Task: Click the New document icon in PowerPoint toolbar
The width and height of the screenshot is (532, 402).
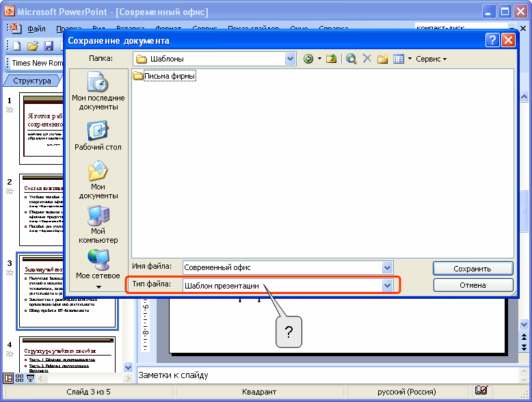Action: [x=16, y=46]
